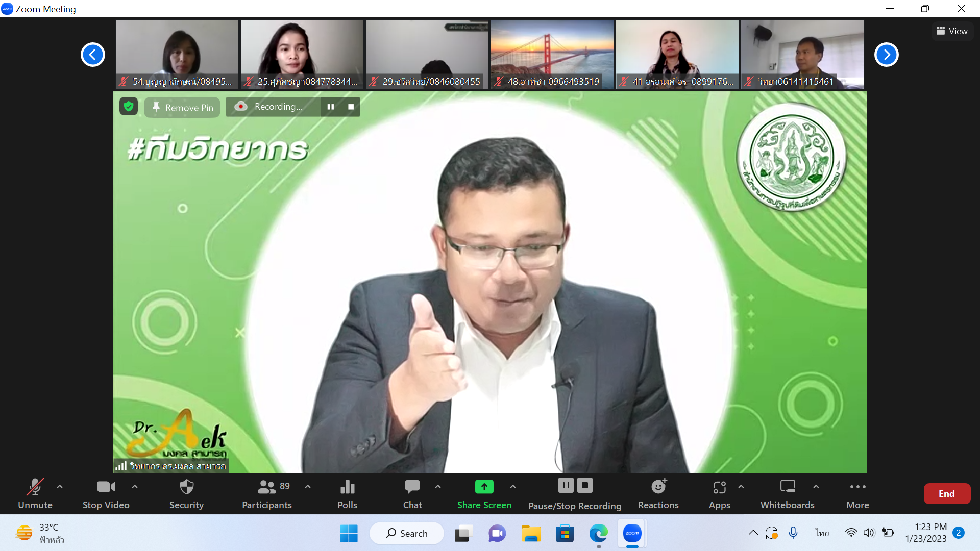
Task: Click the microphone tray icon
Action: tap(793, 533)
